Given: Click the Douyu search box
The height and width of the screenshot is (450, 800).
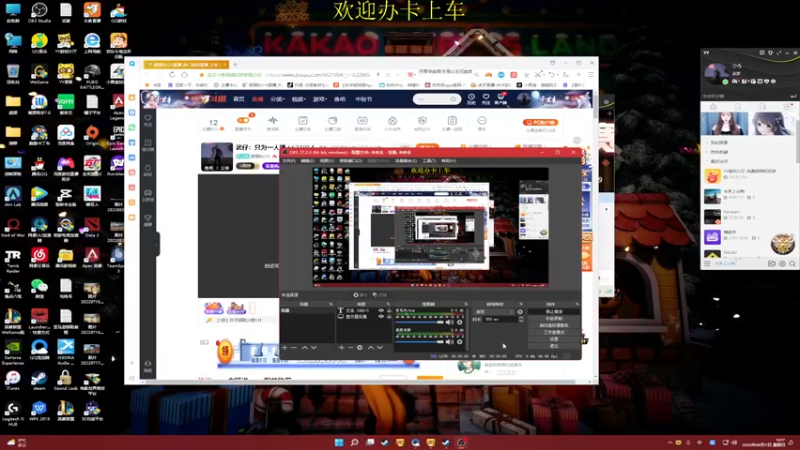Looking at the screenshot, I should click(437, 99).
